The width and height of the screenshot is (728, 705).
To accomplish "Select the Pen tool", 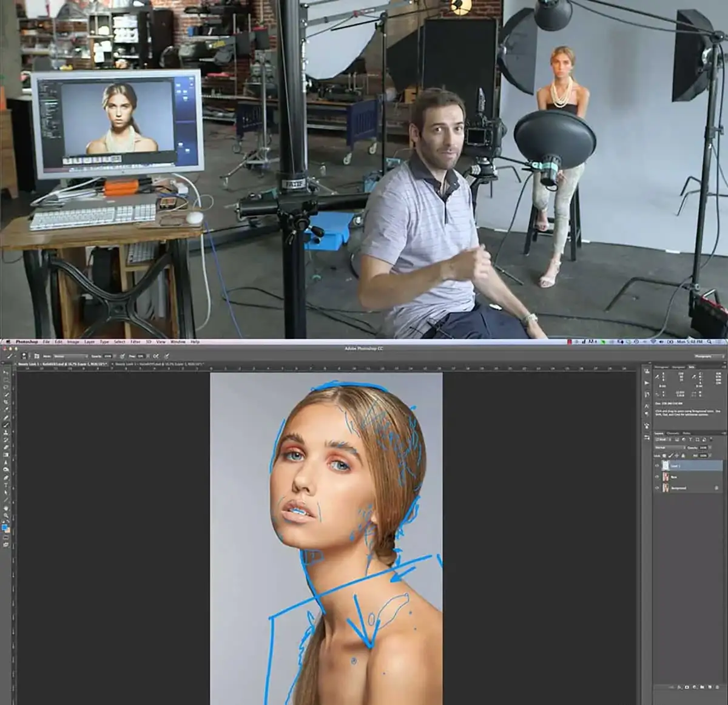I will [x=7, y=477].
